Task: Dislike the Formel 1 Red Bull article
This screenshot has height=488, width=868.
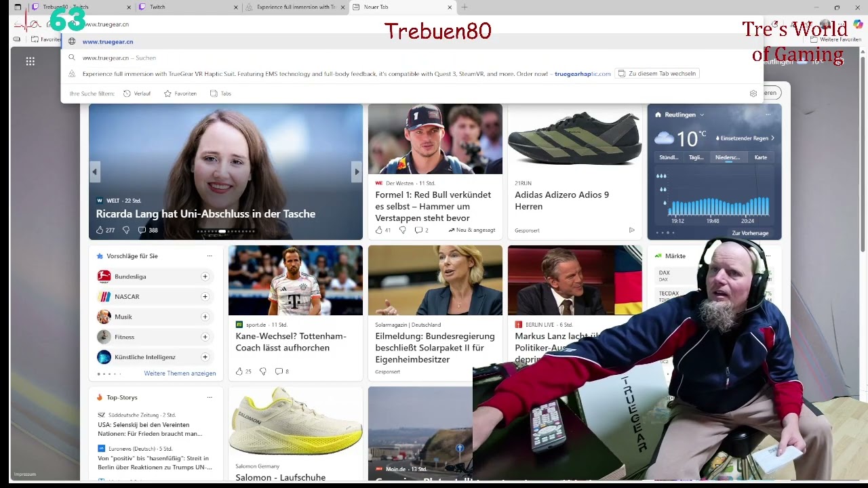Action: (402, 230)
